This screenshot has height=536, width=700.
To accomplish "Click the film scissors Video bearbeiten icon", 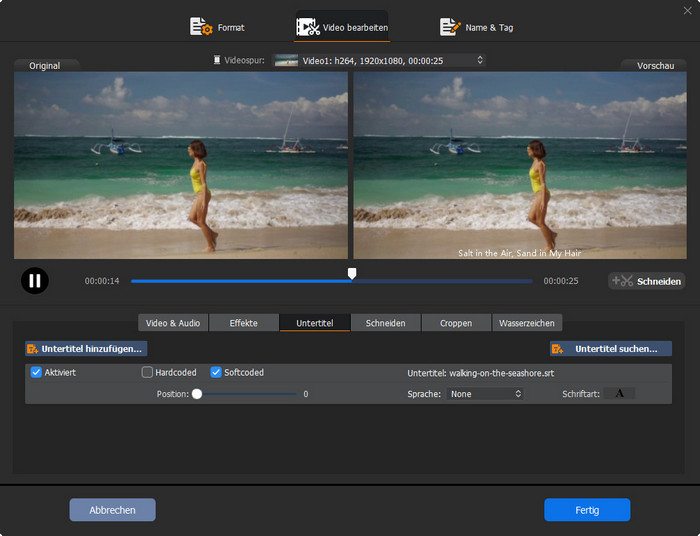I will tap(308, 27).
